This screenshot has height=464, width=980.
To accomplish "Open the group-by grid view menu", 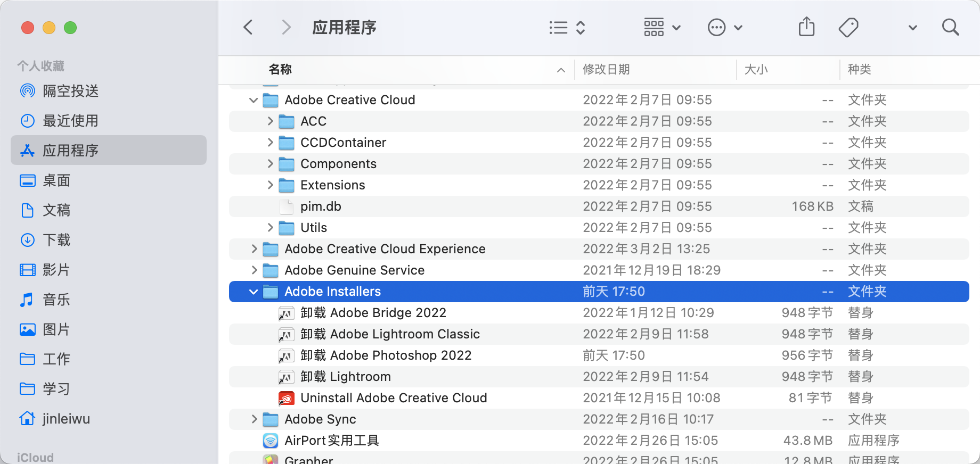I will (662, 27).
